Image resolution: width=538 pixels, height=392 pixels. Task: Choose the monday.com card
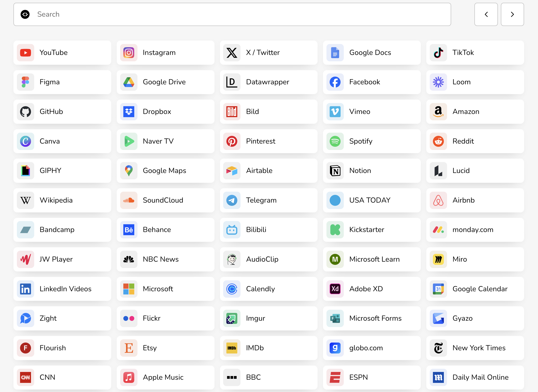[x=475, y=230]
